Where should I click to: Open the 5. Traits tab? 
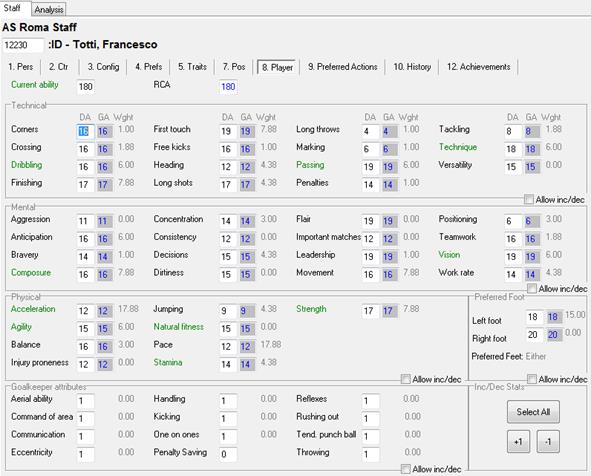[192, 67]
